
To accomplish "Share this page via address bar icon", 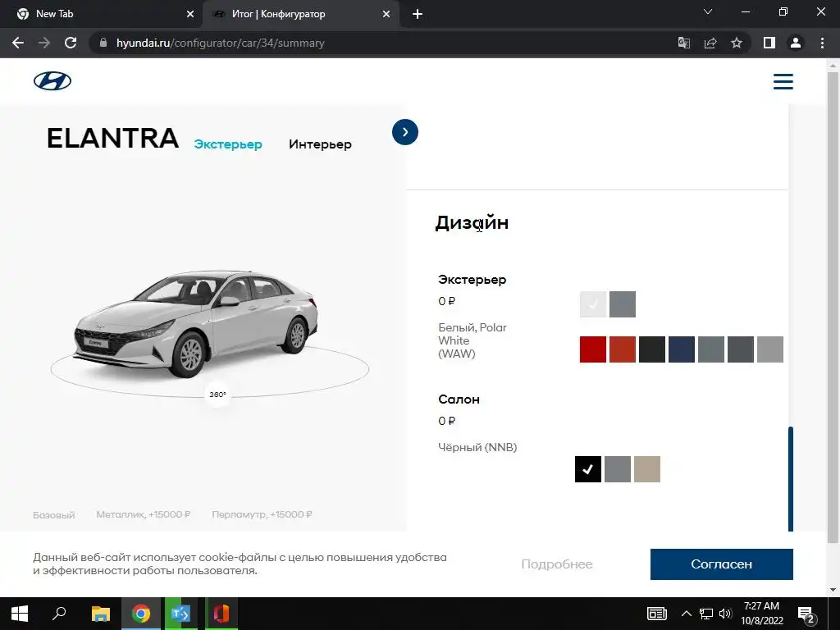I will (x=710, y=43).
